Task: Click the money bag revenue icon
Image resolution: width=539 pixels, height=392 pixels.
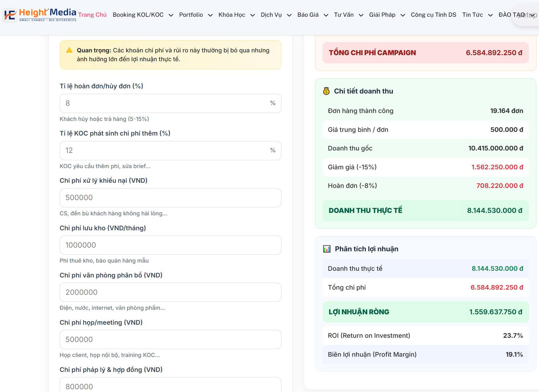Action: pyautogui.click(x=326, y=91)
